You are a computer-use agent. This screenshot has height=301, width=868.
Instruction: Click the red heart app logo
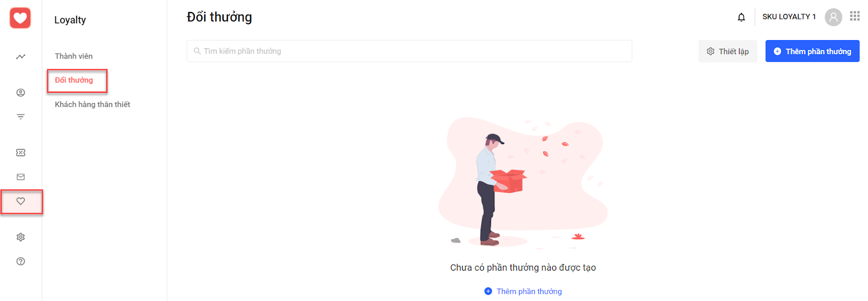point(20,18)
